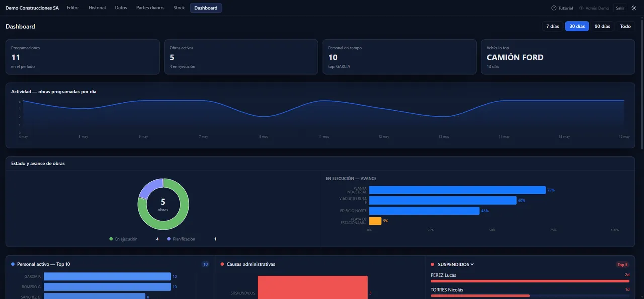The height and width of the screenshot is (299, 644).
Task: Choose the 30 días period filter
Action: [577, 26]
